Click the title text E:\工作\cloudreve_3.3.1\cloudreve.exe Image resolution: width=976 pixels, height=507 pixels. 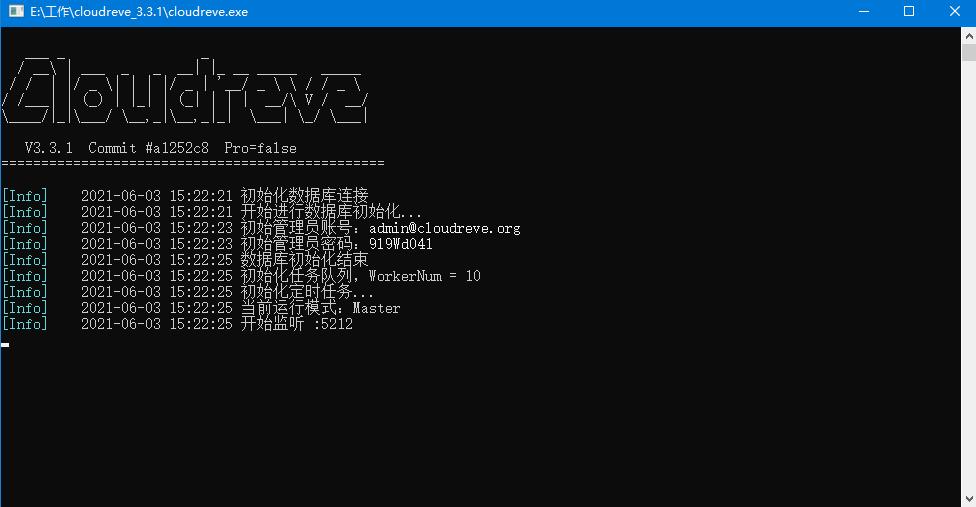(x=139, y=12)
